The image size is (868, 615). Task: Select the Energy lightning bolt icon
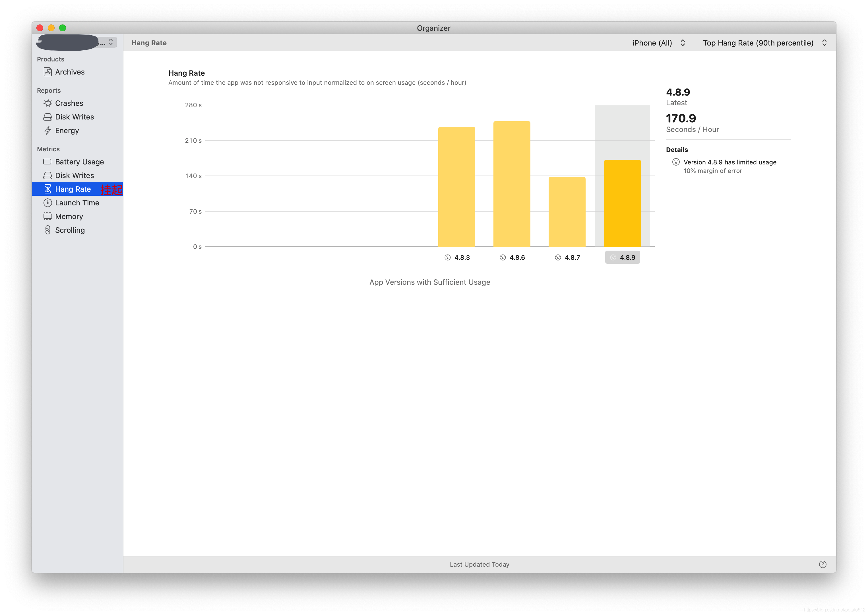point(48,131)
